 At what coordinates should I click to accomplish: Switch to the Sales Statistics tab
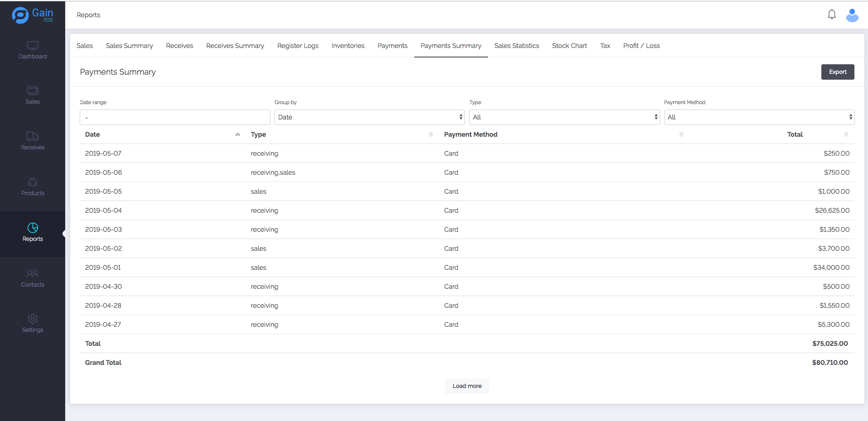point(516,46)
